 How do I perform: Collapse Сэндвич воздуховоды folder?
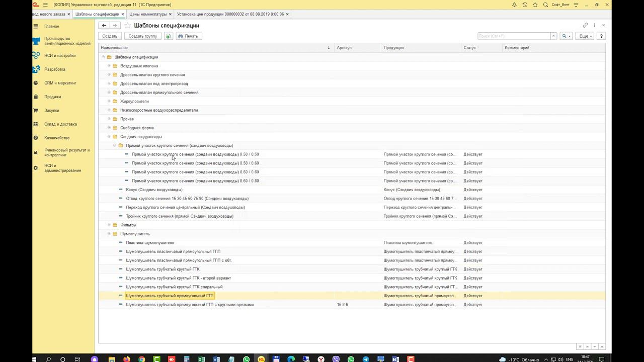click(109, 137)
